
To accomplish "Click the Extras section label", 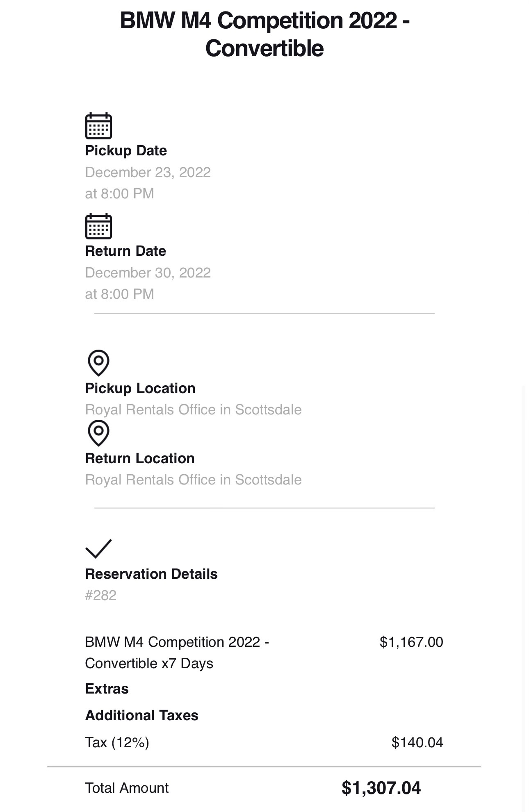I will coord(107,689).
